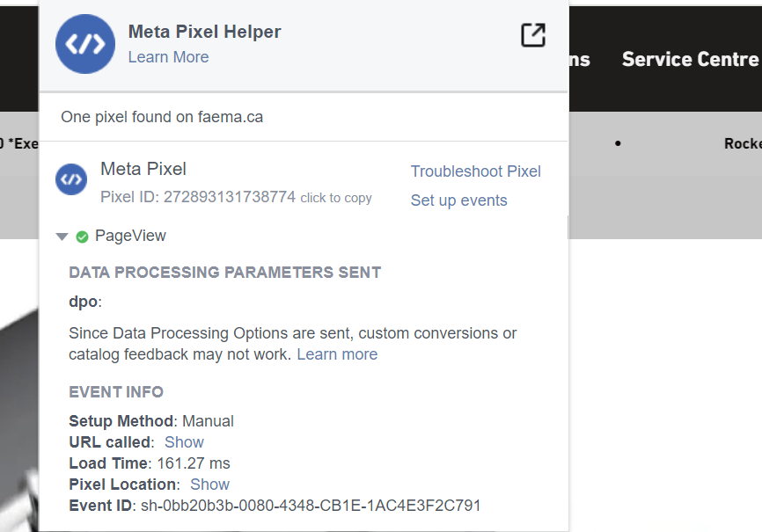Click the green PageView status checkmark
762x532 pixels.
tap(82, 237)
